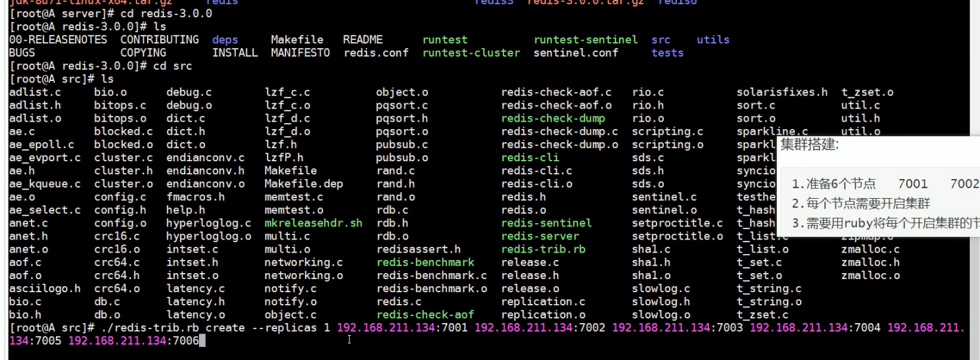Viewport: 980px width, 360px height.
Task: Click the 192.168.211.134:7006 address in command
Action: click(133, 341)
